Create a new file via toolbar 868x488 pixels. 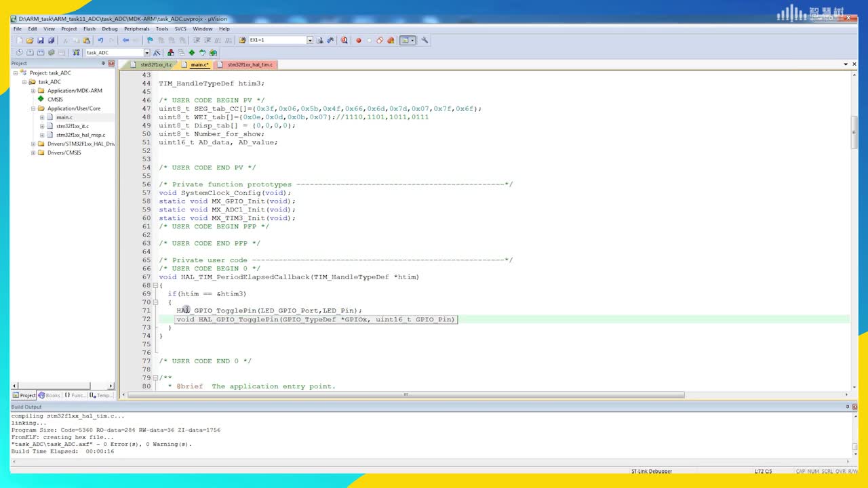click(19, 40)
